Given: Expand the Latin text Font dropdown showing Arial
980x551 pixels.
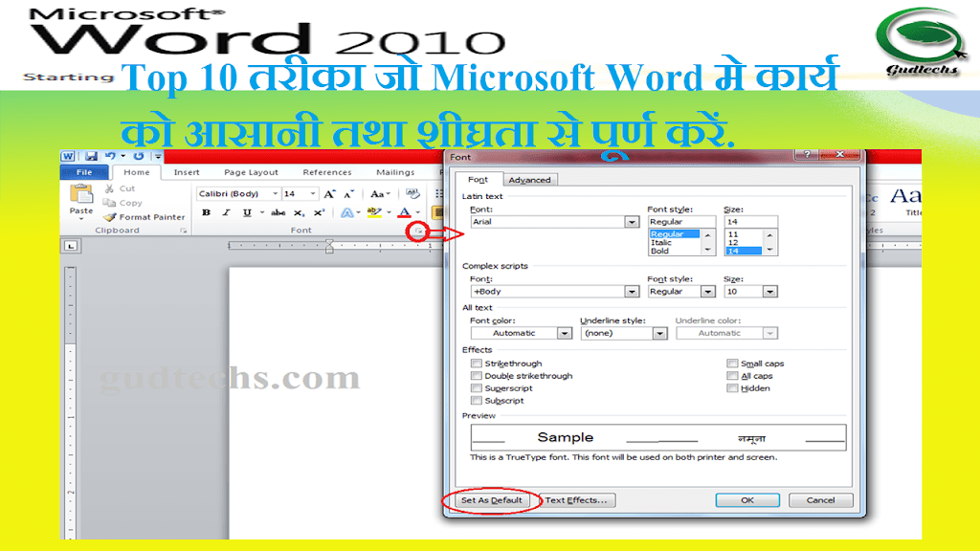Looking at the screenshot, I should pos(632,222).
